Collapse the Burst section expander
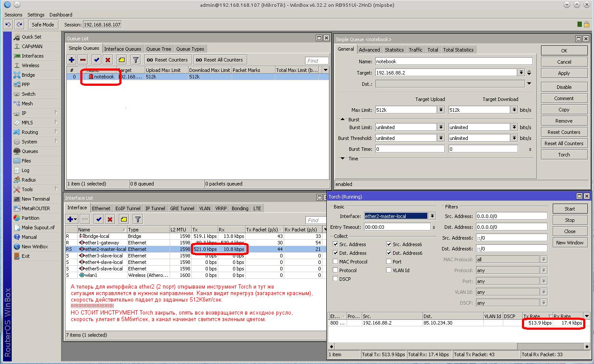594x364 pixels. (342, 120)
